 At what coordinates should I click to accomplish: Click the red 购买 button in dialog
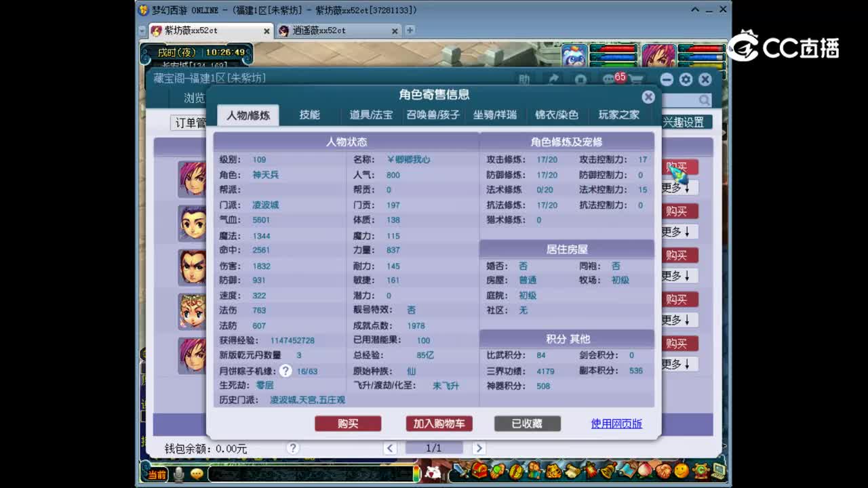click(348, 424)
